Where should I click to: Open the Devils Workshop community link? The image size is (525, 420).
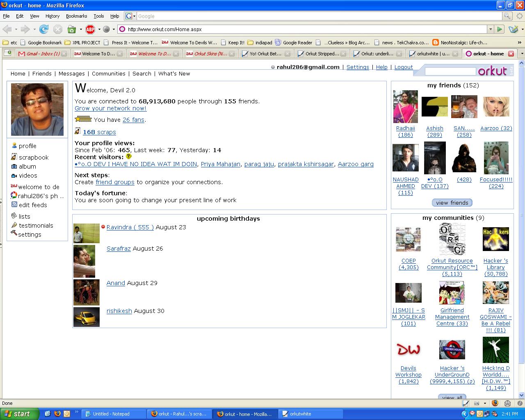click(x=409, y=374)
